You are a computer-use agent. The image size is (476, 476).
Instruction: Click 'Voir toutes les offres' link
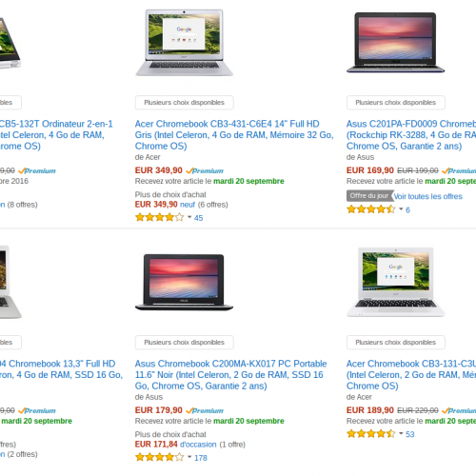(x=428, y=196)
